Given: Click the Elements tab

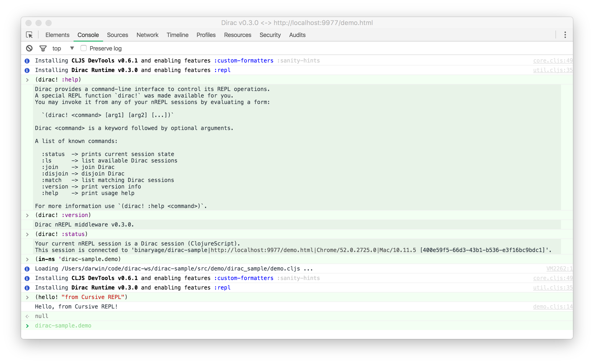Looking at the screenshot, I should click(57, 35).
